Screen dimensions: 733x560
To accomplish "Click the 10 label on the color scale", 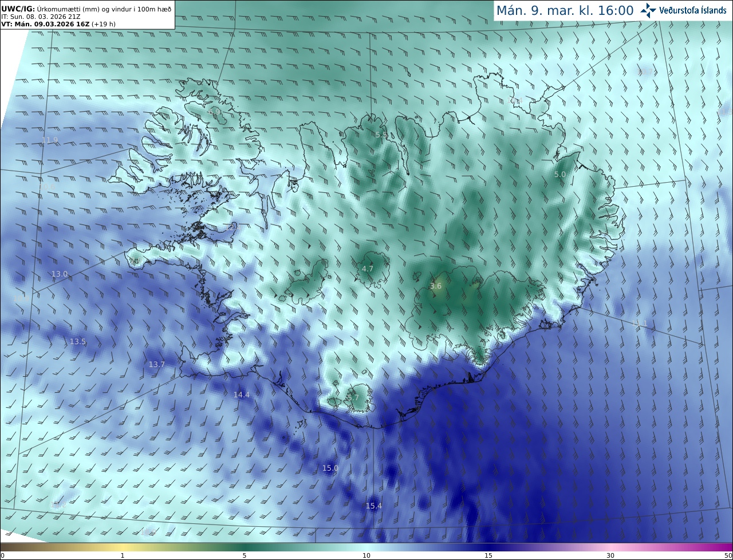I will (x=366, y=556).
